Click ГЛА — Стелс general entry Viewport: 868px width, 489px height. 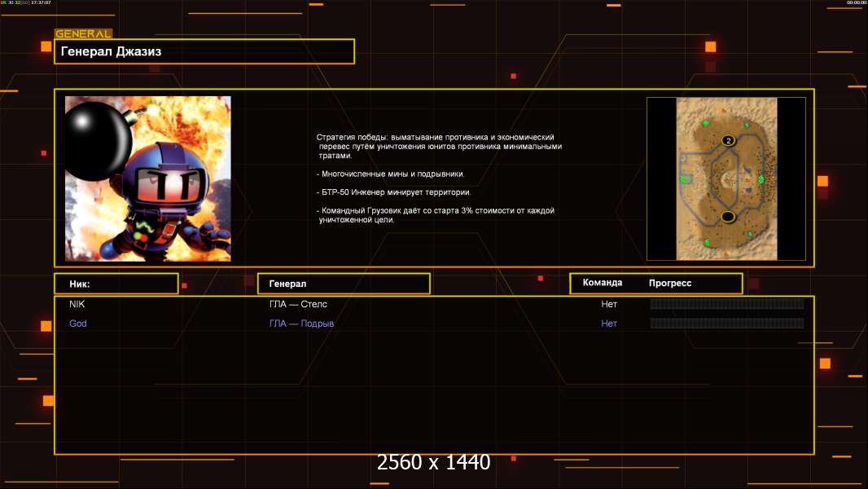pyautogui.click(x=298, y=304)
